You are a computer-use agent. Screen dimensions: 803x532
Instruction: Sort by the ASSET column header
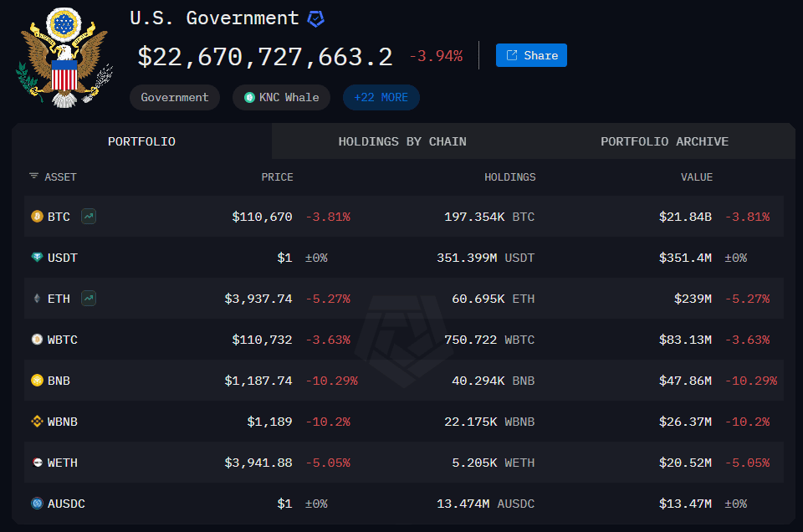[60, 177]
